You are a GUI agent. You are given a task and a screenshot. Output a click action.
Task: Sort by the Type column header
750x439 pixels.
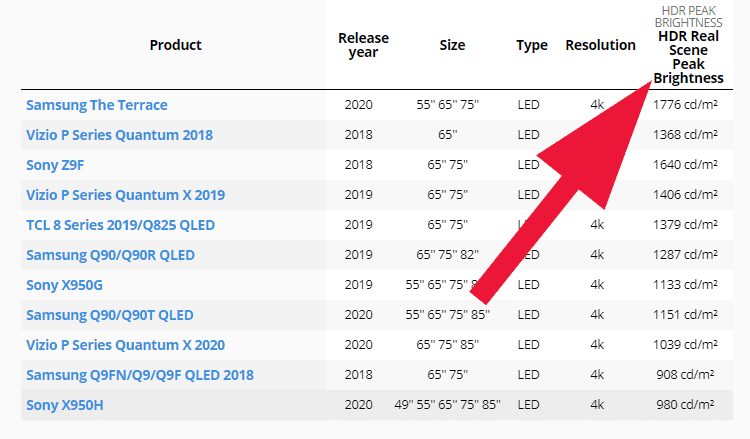(531, 45)
